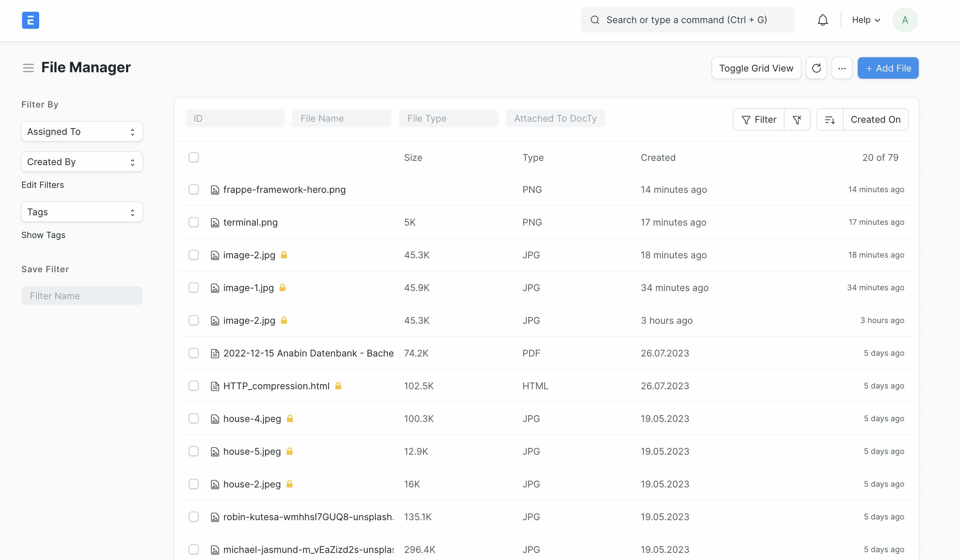Expand the Created By filter dropdown
Image resolution: width=960 pixels, height=560 pixels.
82,161
